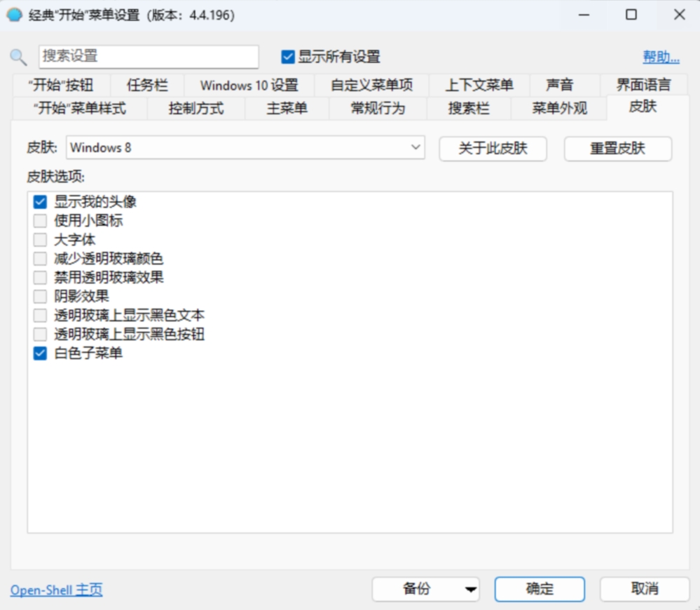Check 透明玻璃上显示黑色文本 option
The height and width of the screenshot is (610, 700).
(40, 316)
